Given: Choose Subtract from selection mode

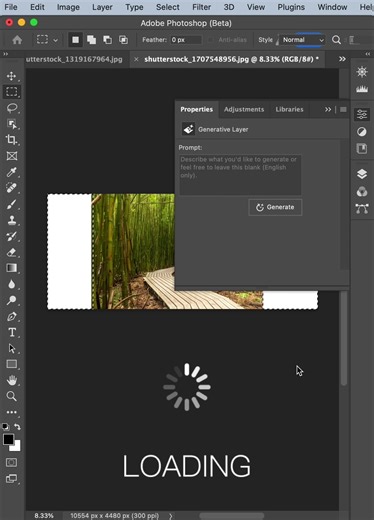Looking at the screenshot, I should click(107, 40).
